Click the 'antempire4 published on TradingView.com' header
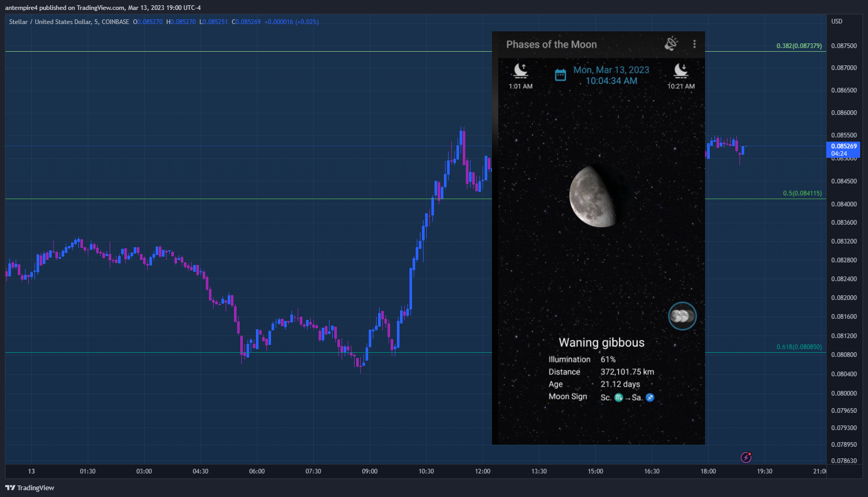The image size is (868, 497). click(65, 8)
